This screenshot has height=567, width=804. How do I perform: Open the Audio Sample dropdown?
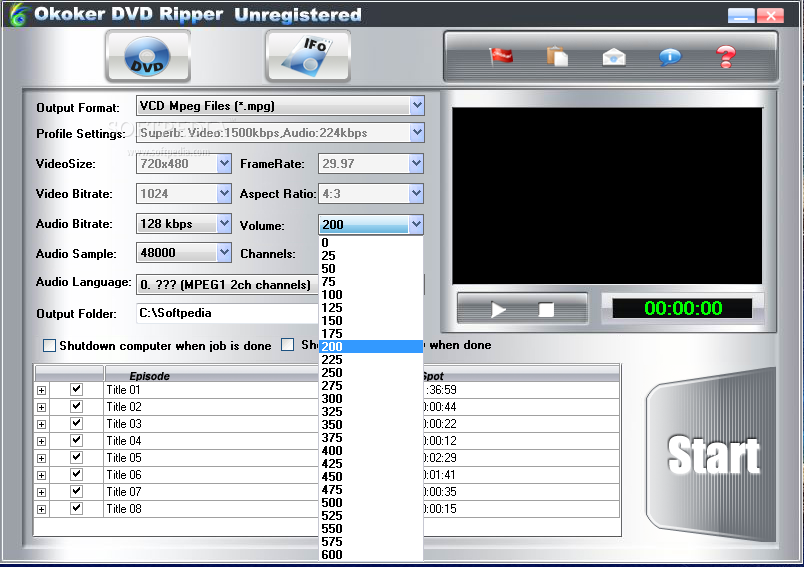coord(224,253)
